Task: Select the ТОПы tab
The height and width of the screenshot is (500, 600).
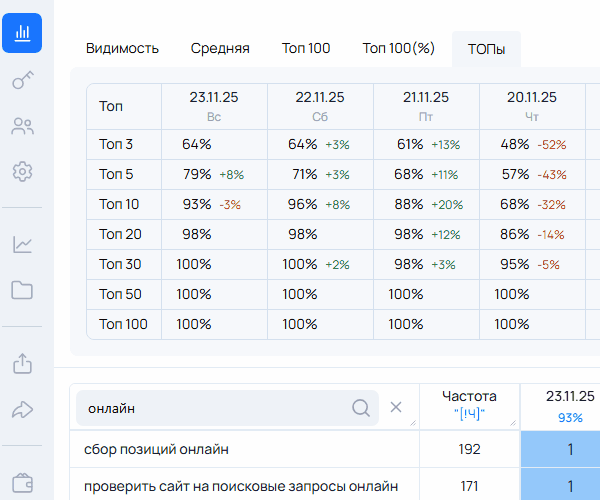Action: click(x=486, y=49)
